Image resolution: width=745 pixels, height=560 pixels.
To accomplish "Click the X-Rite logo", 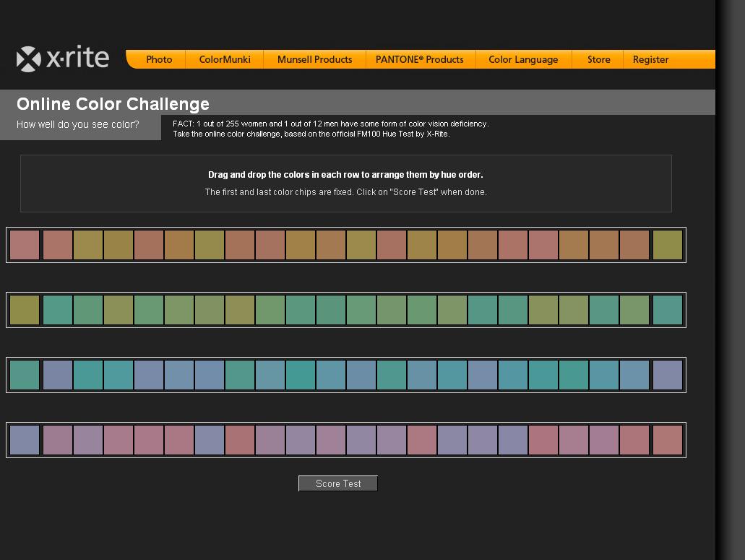I will (63, 59).
